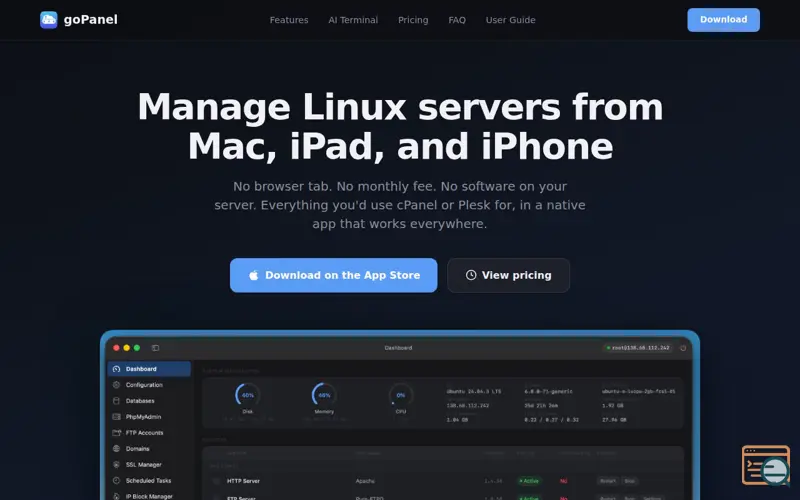Select the Databases sidebar icon

pos(116,401)
